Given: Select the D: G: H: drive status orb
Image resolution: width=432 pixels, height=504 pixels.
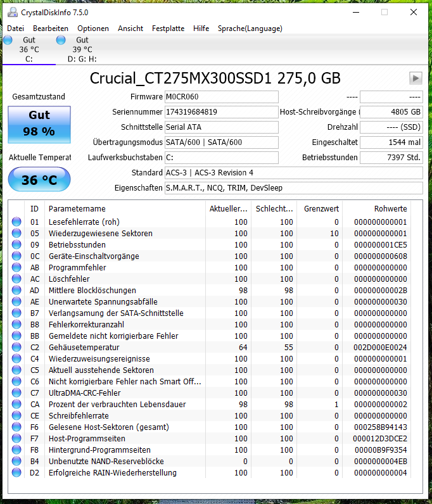Looking at the screenshot, I should (x=61, y=40).
